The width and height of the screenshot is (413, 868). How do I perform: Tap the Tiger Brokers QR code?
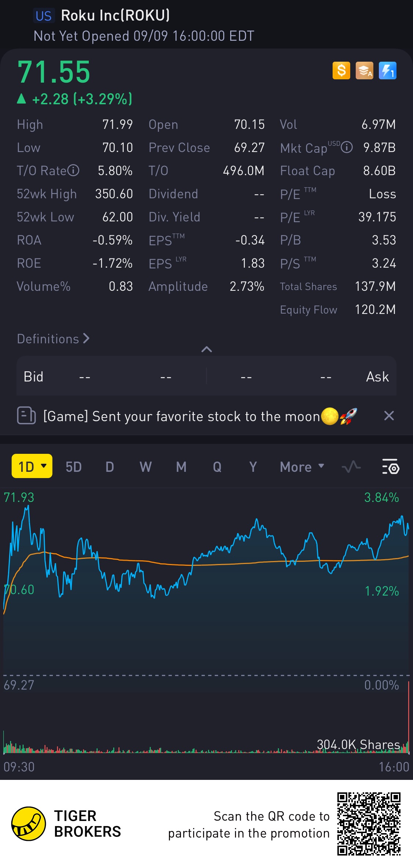tap(369, 824)
